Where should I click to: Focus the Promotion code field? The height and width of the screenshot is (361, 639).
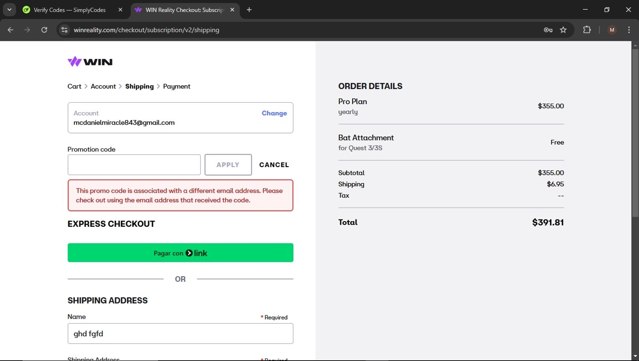point(134,165)
